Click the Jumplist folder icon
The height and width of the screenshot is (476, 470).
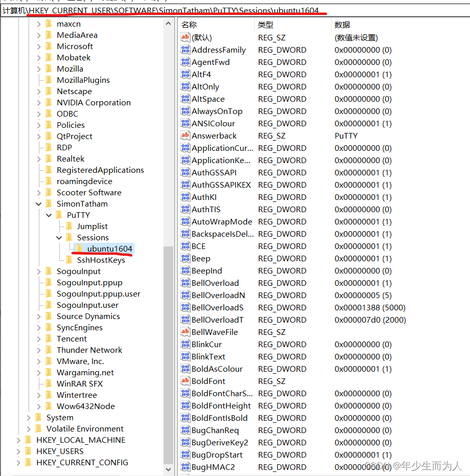pos(69,226)
